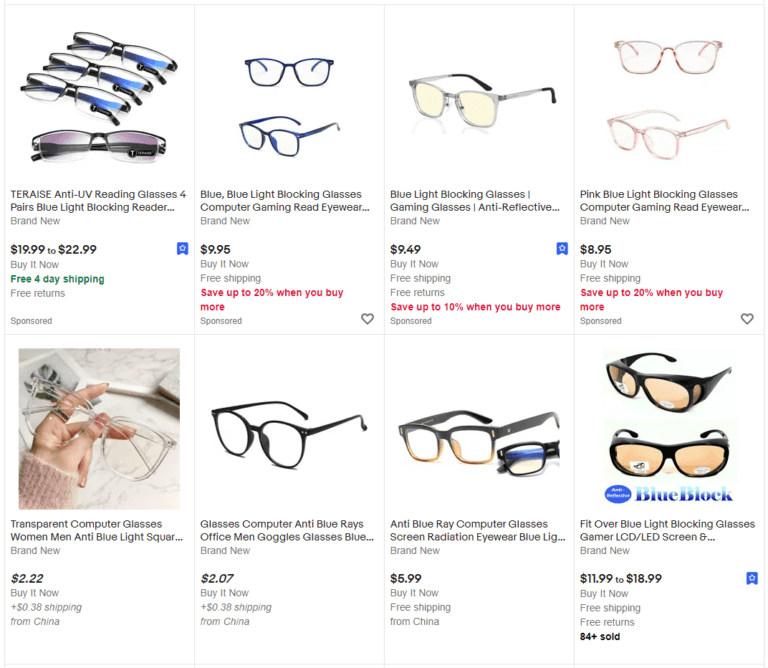This screenshot has height=668, width=768.
Task: Open Anti Blue Ray Computer Glasses title
Action: (478, 530)
